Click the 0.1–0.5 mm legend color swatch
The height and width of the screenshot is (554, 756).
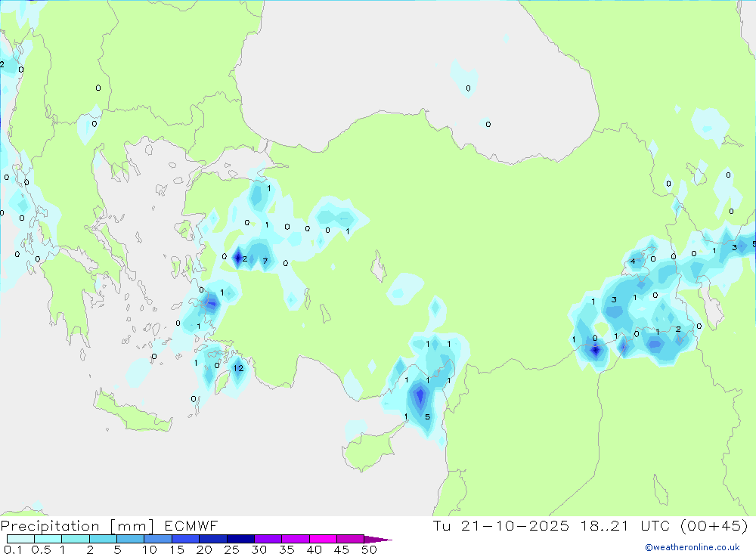(20, 539)
